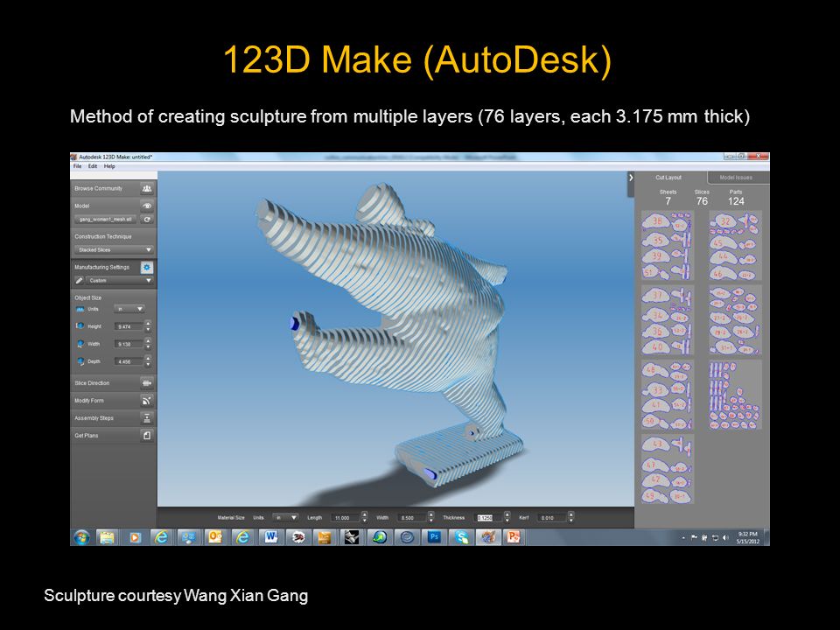The width and height of the screenshot is (840, 630).
Task: Click the Object Size Width dimension icon
Action: [80, 344]
